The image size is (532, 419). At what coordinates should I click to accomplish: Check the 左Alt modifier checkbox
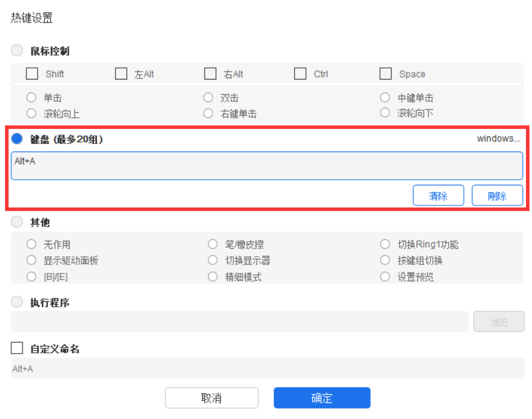121,74
